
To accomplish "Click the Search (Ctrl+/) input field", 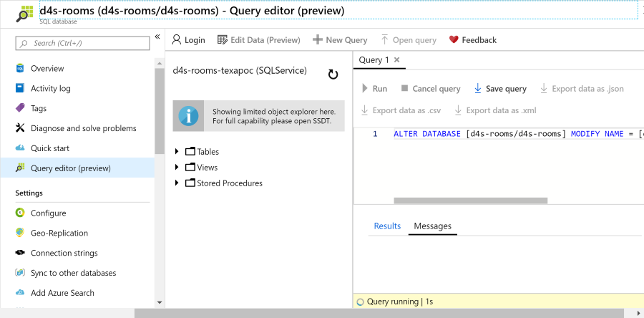I will tap(82, 43).
